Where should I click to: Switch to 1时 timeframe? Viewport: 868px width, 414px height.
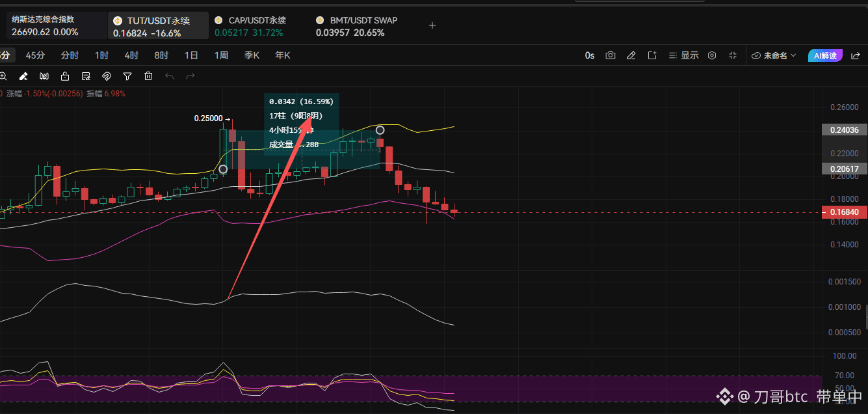click(101, 55)
